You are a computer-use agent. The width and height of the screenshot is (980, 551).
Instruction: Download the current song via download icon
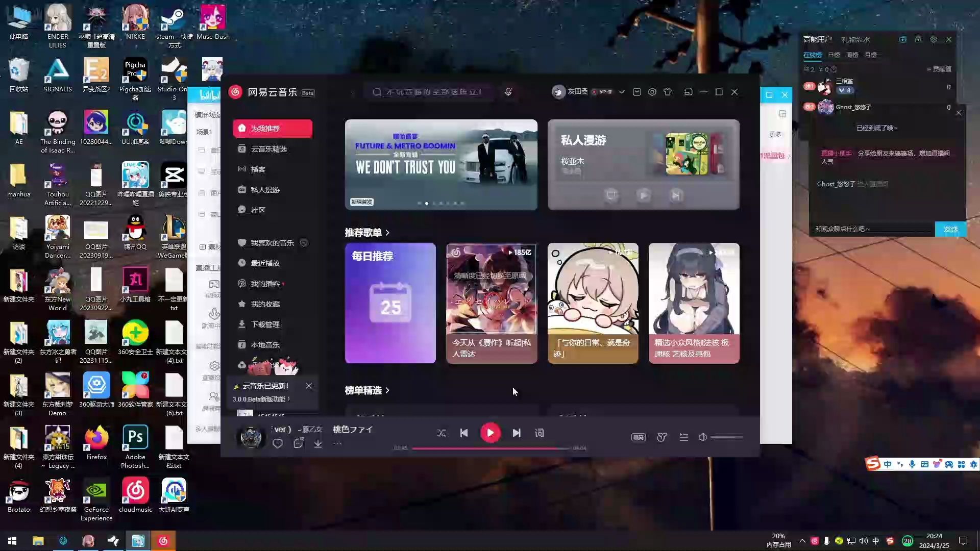(x=317, y=444)
